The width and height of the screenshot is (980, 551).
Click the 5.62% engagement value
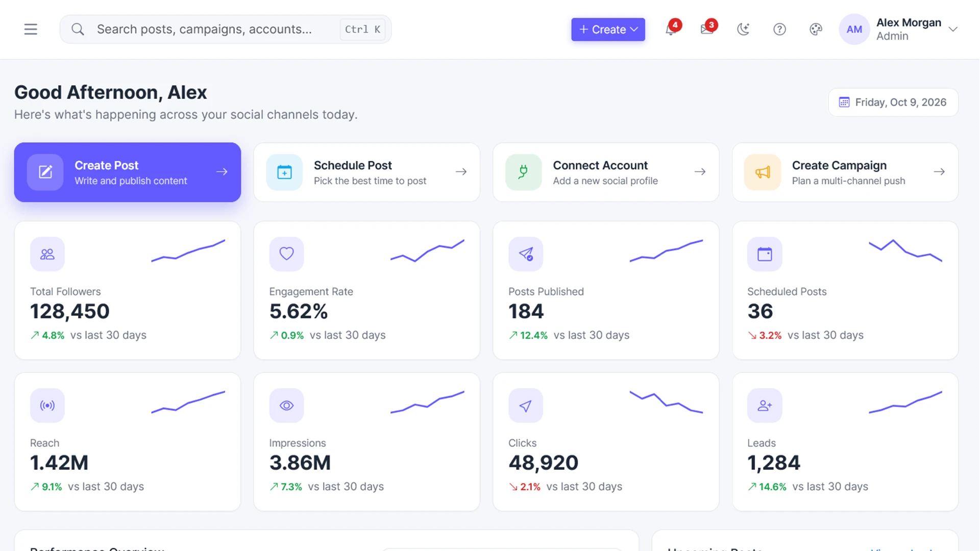coord(299,311)
